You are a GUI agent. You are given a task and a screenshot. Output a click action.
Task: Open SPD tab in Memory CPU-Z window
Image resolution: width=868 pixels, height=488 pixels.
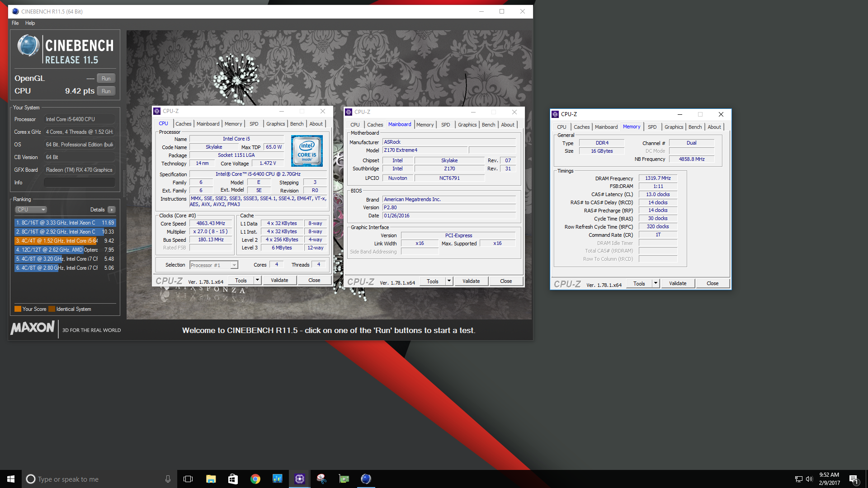click(652, 127)
